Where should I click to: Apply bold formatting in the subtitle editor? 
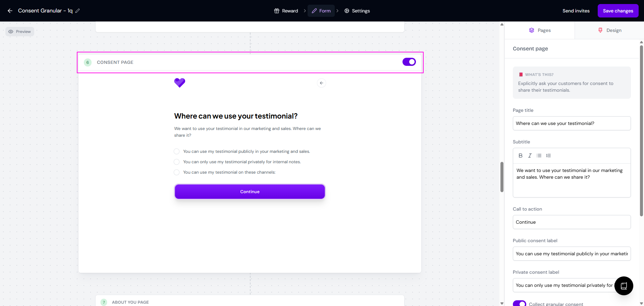coord(520,156)
